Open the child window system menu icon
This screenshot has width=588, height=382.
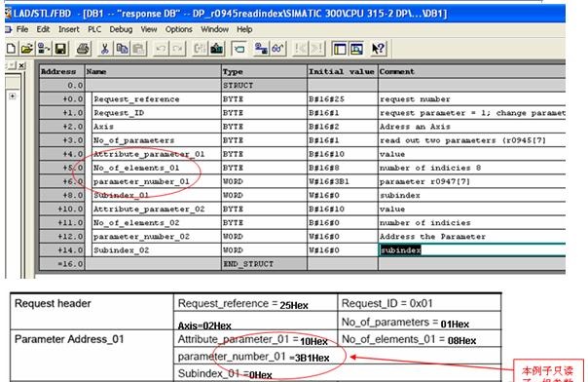click(8, 29)
